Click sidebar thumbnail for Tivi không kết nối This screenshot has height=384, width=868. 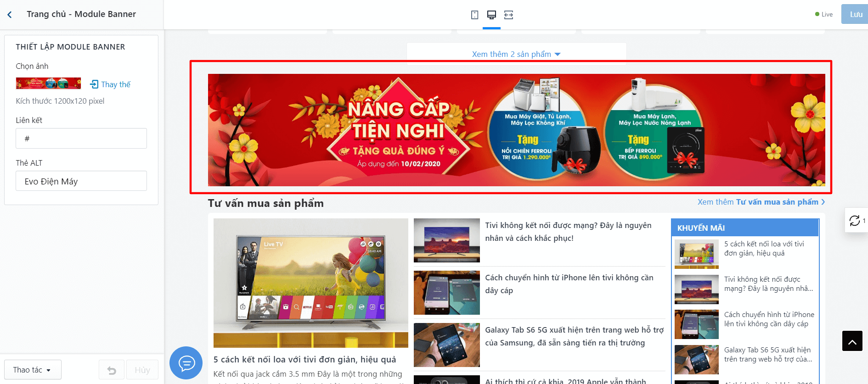tap(697, 289)
